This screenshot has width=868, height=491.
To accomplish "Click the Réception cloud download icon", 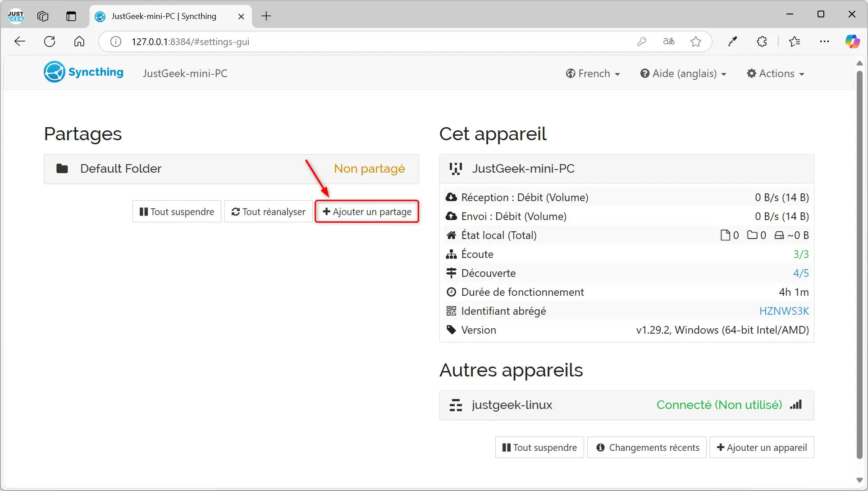I will (x=451, y=197).
